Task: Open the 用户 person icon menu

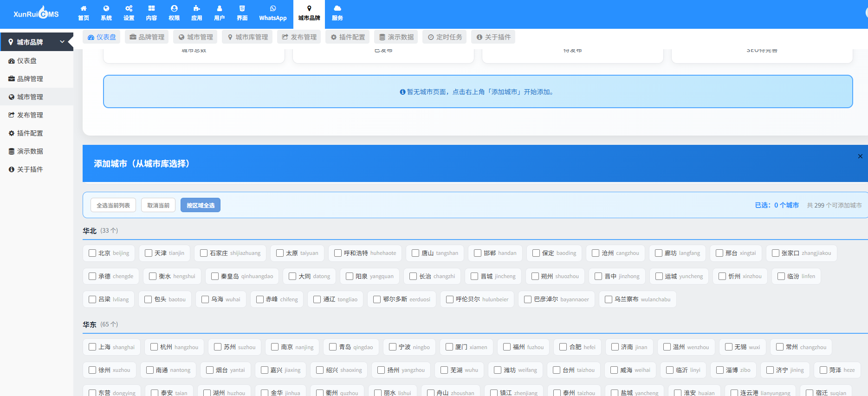Action: pyautogui.click(x=220, y=13)
